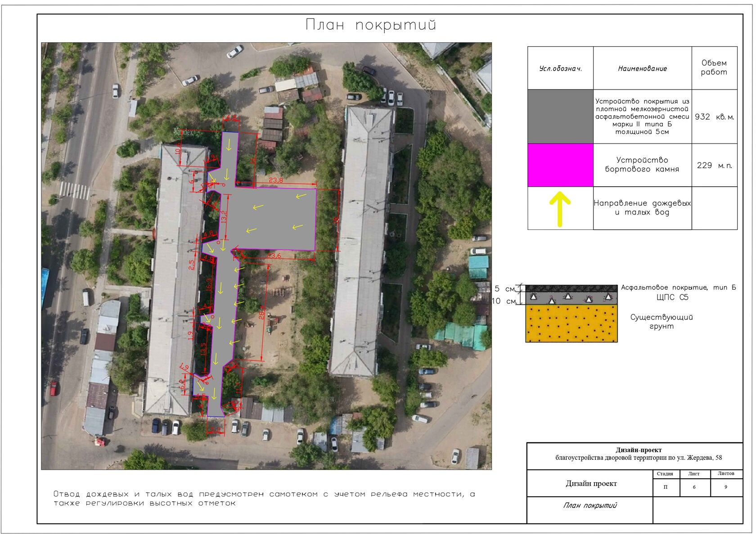Click the large gray paved parking area
Viewport: 756px width, 534px height.
(x=274, y=219)
